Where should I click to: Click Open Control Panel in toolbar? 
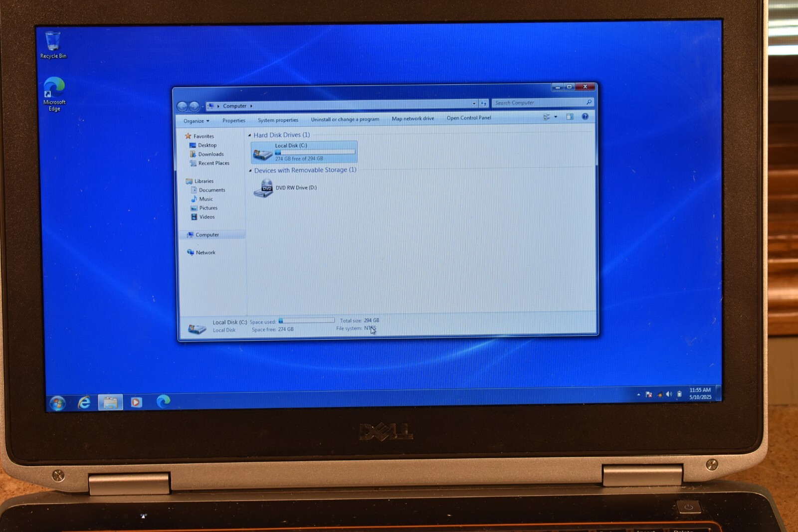[x=469, y=118]
